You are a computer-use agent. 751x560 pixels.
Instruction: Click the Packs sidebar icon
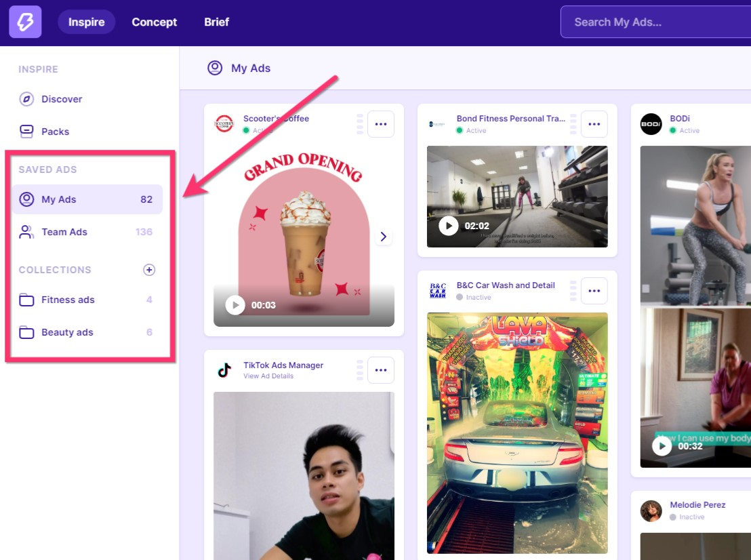click(26, 132)
